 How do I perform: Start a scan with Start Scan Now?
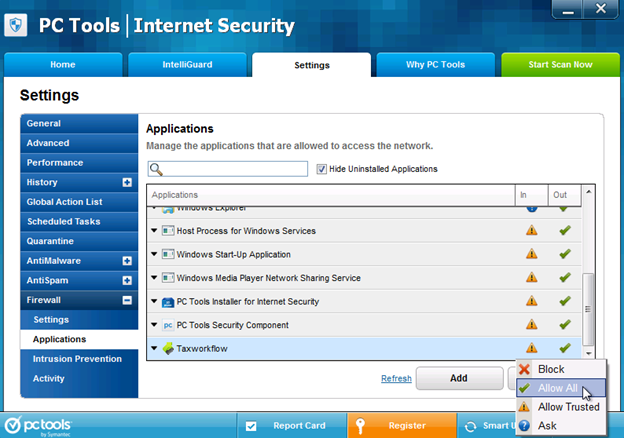(x=560, y=64)
